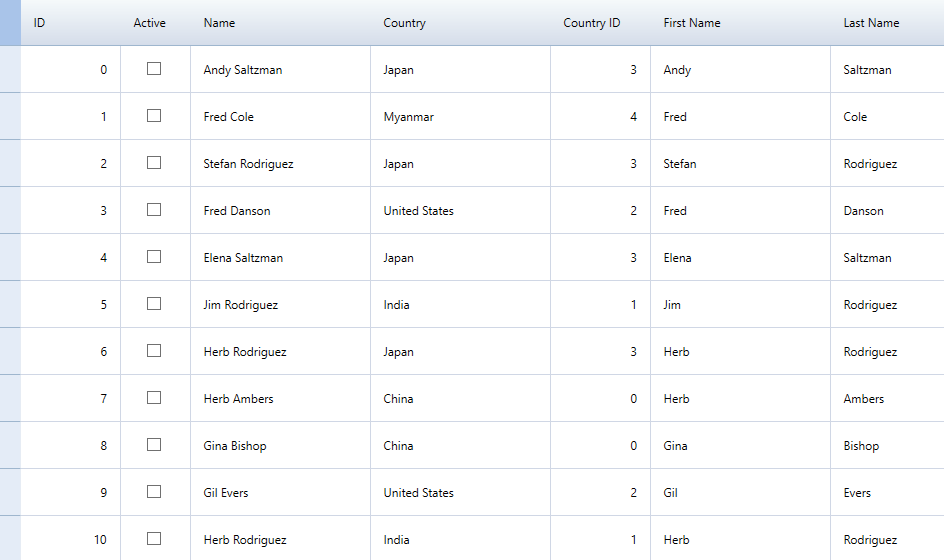Select the top-left select-all corner cell

tap(10, 23)
